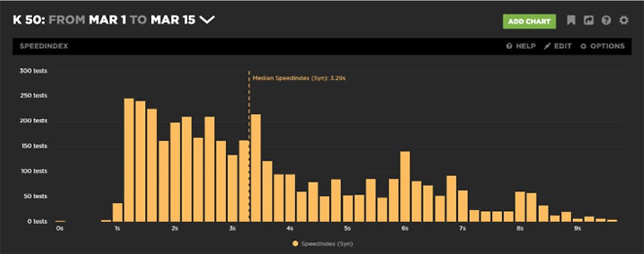Click the median SpeedIndex dashed line
This screenshot has height=254, width=644.
(x=249, y=146)
